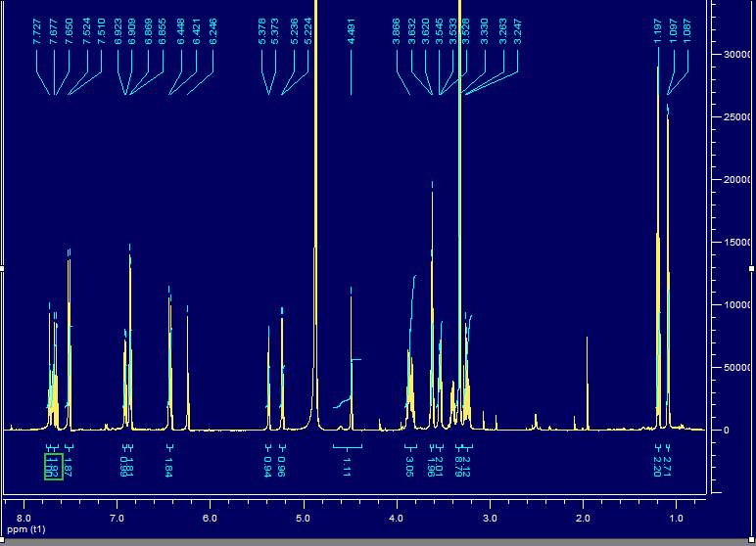
Task: Select the 4.491 peak label
Action: (x=351, y=32)
